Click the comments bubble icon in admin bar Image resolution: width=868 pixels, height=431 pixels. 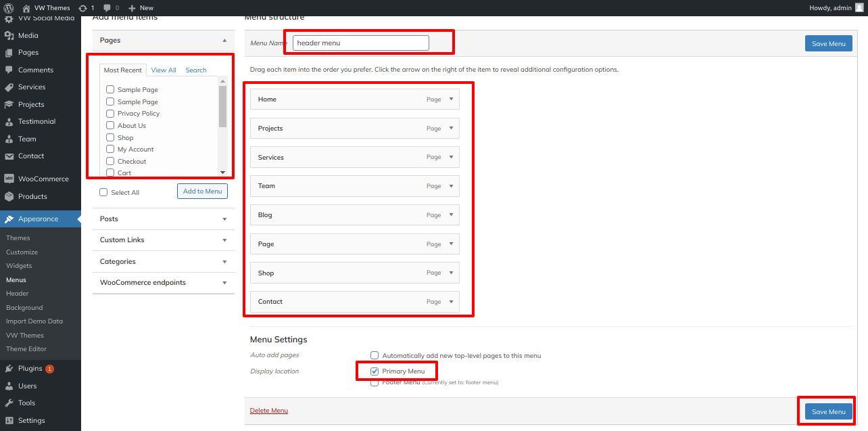tap(107, 7)
